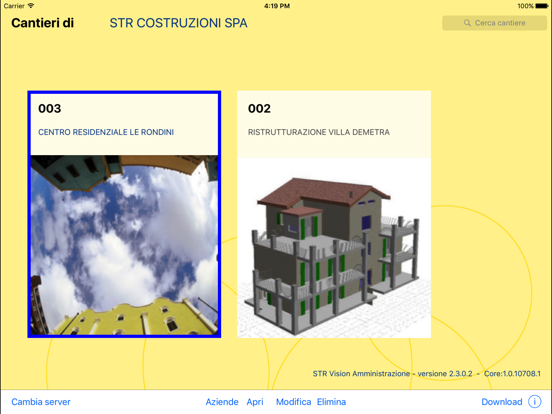Tap the 4:19 PM clock

pyautogui.click(x=277, y=6)
